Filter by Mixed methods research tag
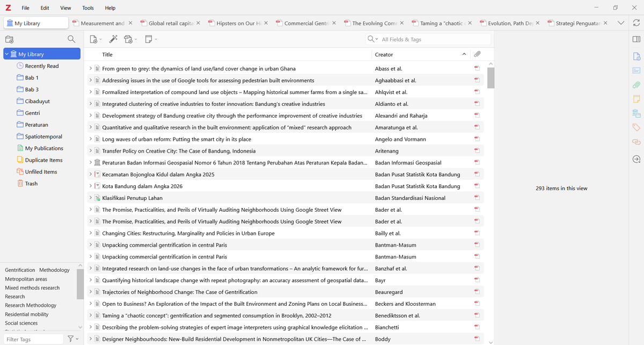Screen dimensions: 644x345 click(32, 288)
